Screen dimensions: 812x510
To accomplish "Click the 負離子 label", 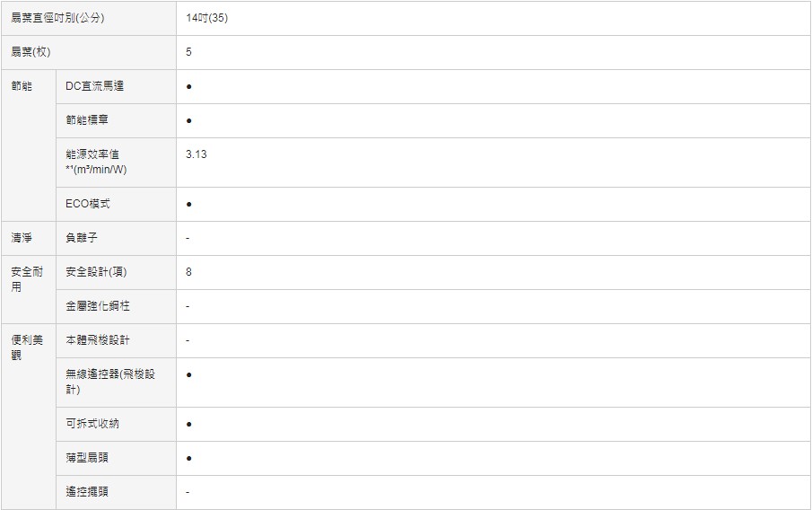I will 82,238.
